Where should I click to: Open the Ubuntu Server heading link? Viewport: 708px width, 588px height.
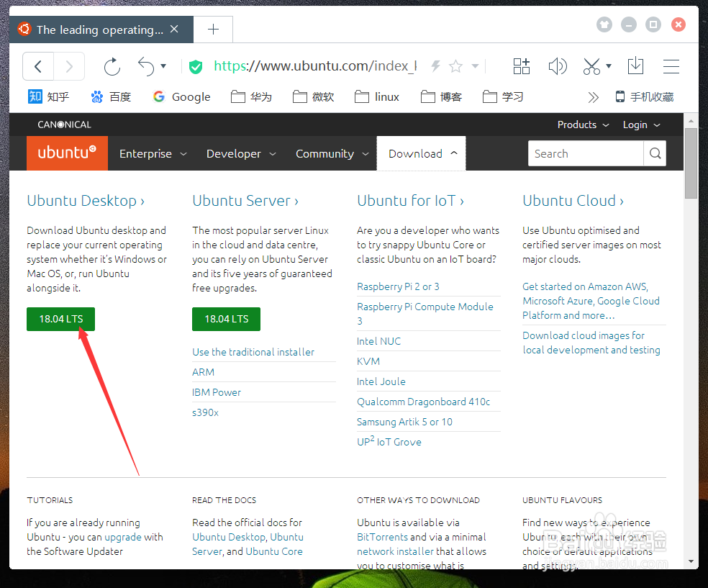pyautogui.click(x=245, y=201)
